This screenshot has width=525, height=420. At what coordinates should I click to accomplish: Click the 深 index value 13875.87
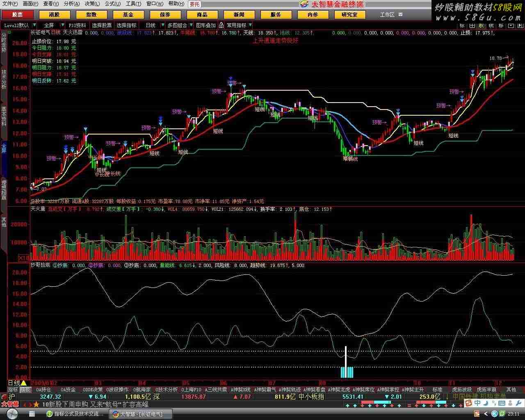coord(193,397)
